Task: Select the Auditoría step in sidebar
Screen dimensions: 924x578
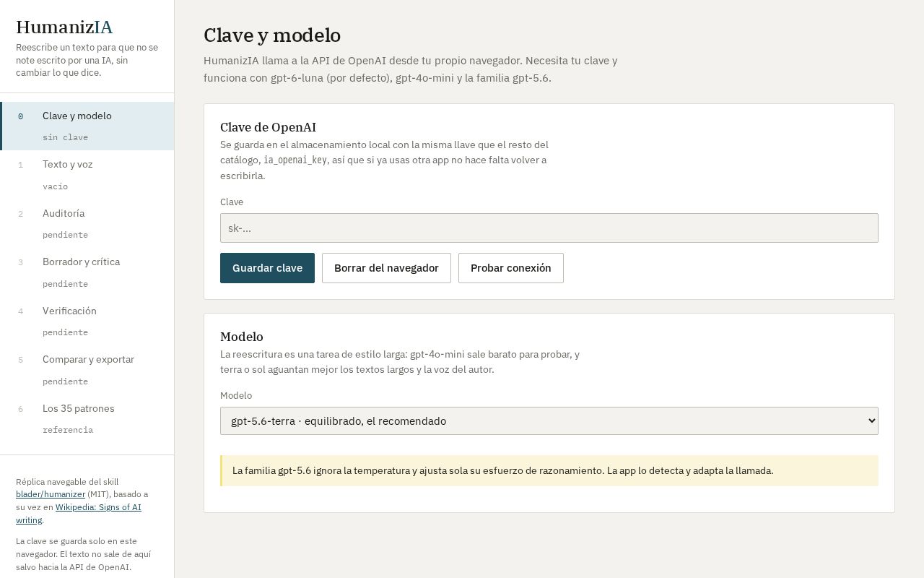Action: [x=87, y=223]
